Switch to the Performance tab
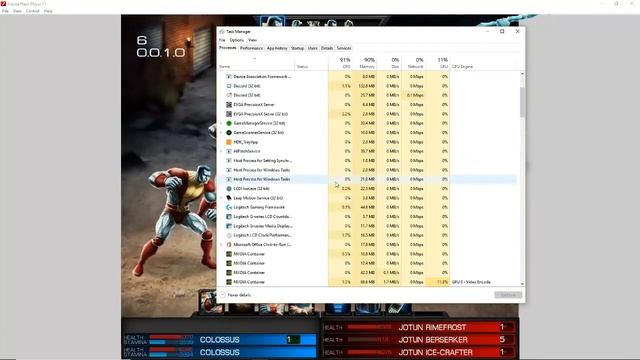This screenshot has width=640, height=360. [251, 48]
